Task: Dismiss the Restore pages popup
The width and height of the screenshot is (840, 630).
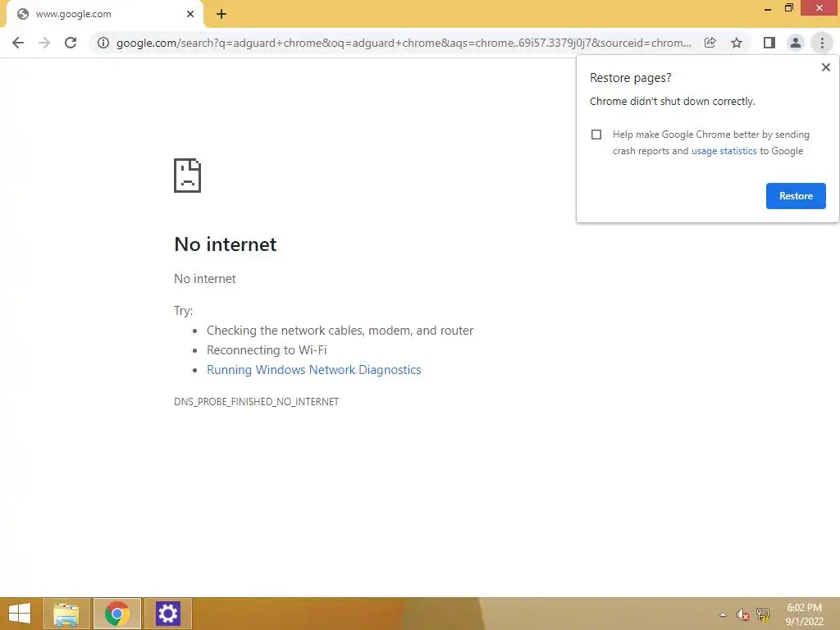Action: click(x=825, y=67)
